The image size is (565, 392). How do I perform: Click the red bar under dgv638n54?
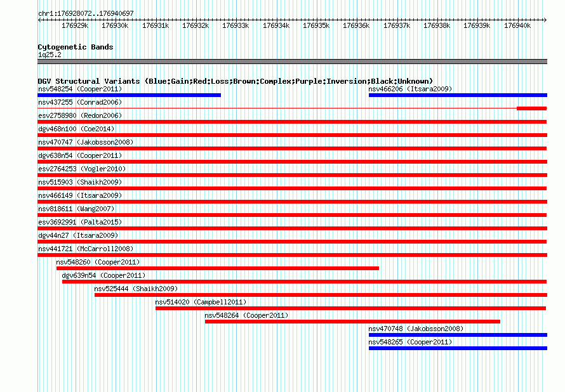pyautogui.click(x=292, y=162)
